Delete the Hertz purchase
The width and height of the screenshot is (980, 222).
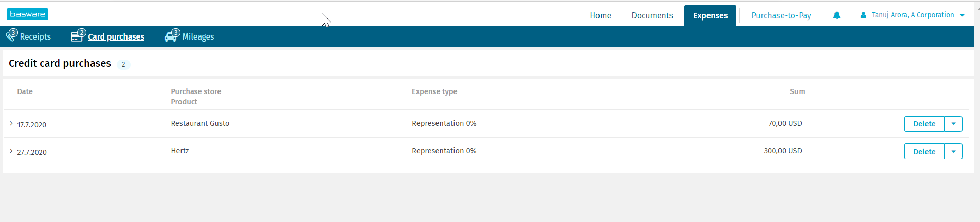point(924,152)
